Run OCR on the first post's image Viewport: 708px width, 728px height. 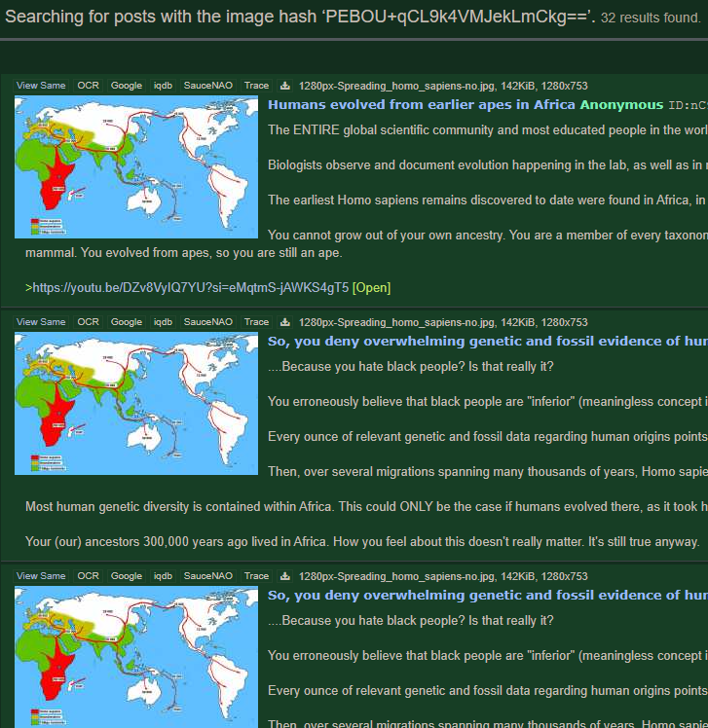point(88,86)
